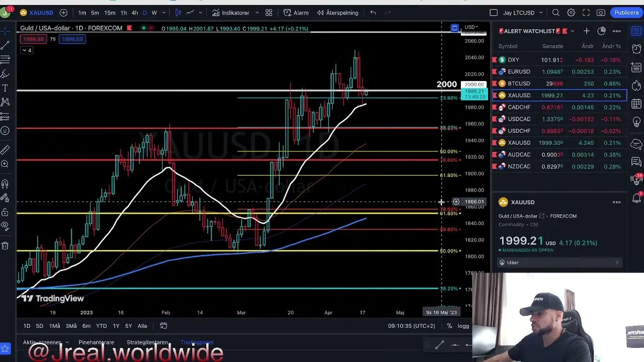This screenshot has width=644, height=362.
Task: Select the 5m timeframe
Action: (95, 13)
